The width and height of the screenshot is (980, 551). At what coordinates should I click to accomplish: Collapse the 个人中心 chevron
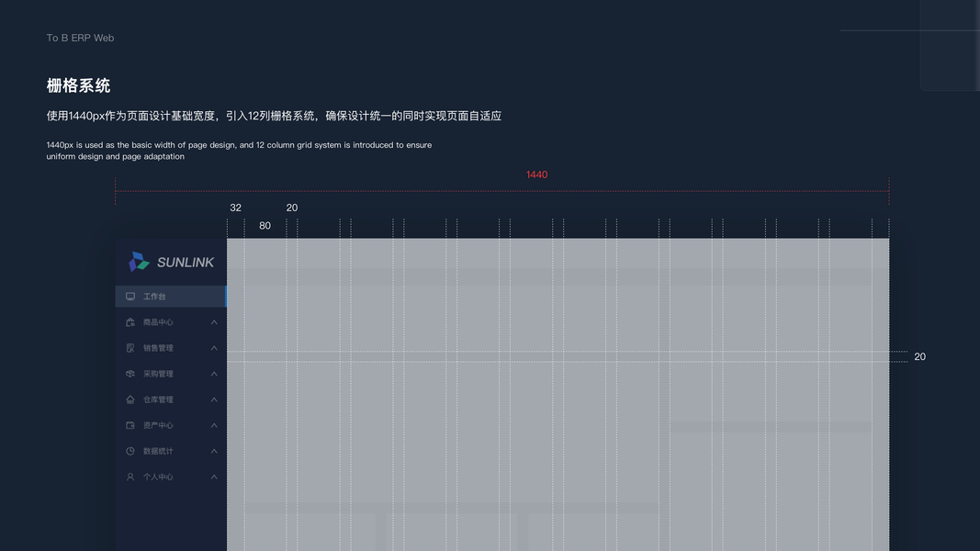214,477
